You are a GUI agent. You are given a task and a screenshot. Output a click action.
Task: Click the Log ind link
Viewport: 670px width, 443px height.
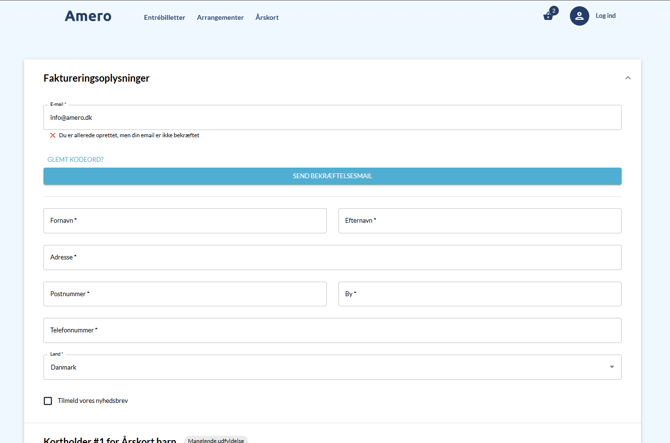[605, 16]
